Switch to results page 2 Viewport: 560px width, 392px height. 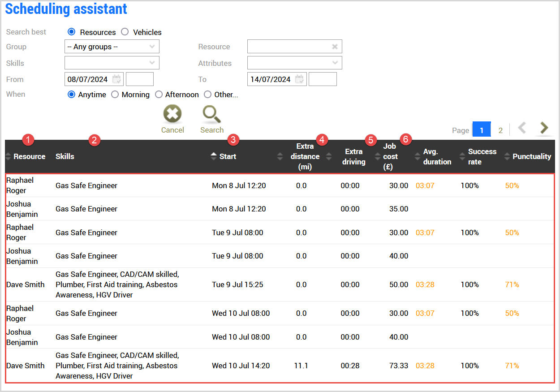[500, 130]
